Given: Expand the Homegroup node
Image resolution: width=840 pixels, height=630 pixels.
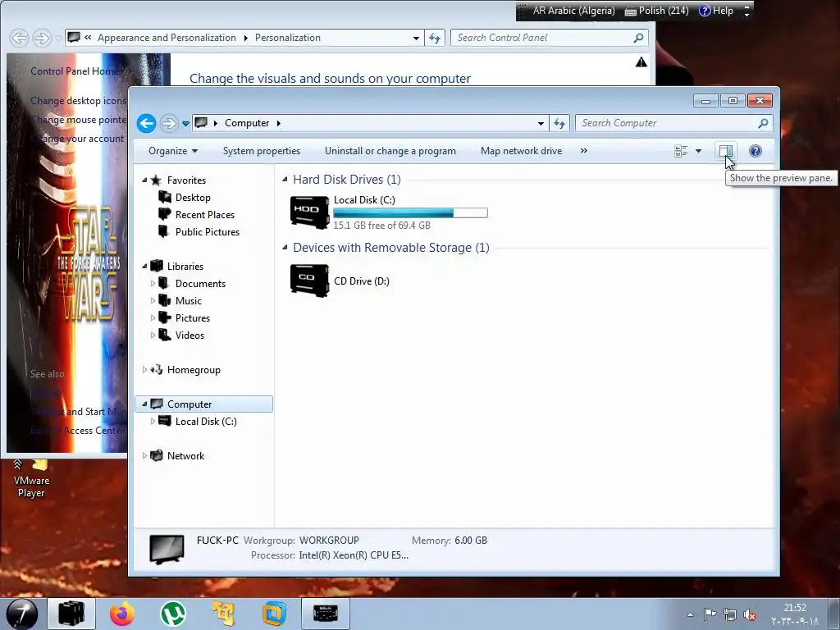Looking at the screenshot, I should pos(144,370).
